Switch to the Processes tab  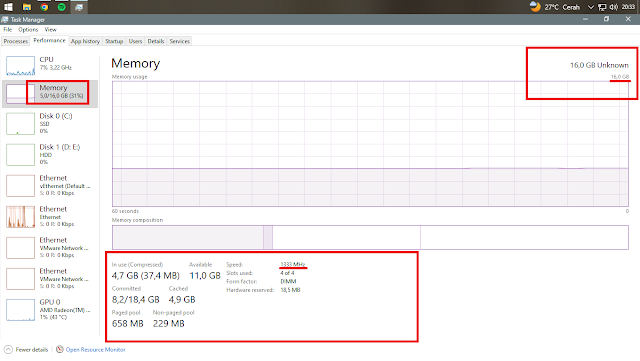pyautogui.click(x=16, y=41)
